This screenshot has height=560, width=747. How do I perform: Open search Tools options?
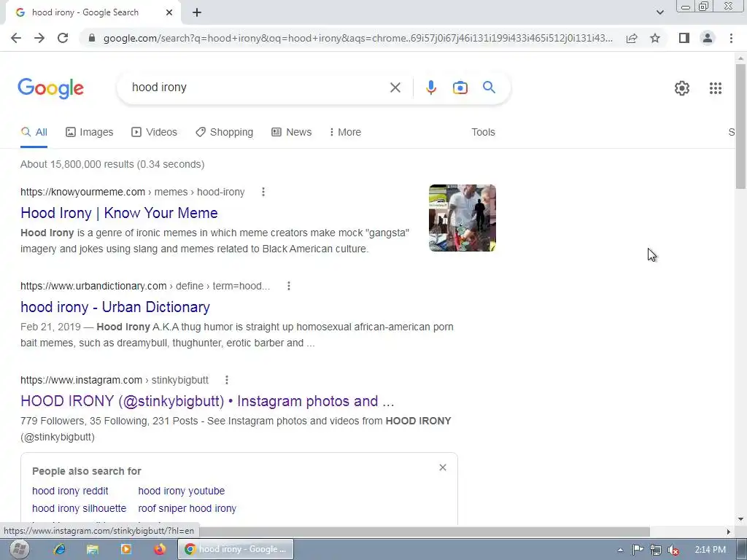[483, 133]
